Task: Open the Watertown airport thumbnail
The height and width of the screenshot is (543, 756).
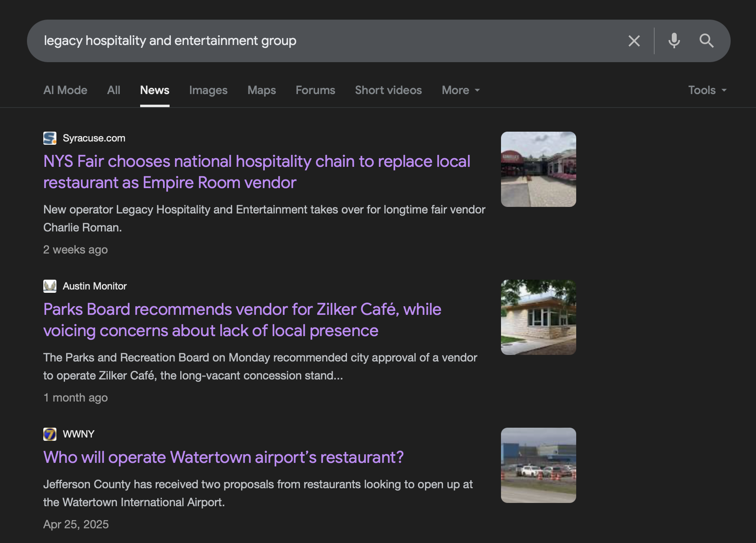Action: (539, 465)
